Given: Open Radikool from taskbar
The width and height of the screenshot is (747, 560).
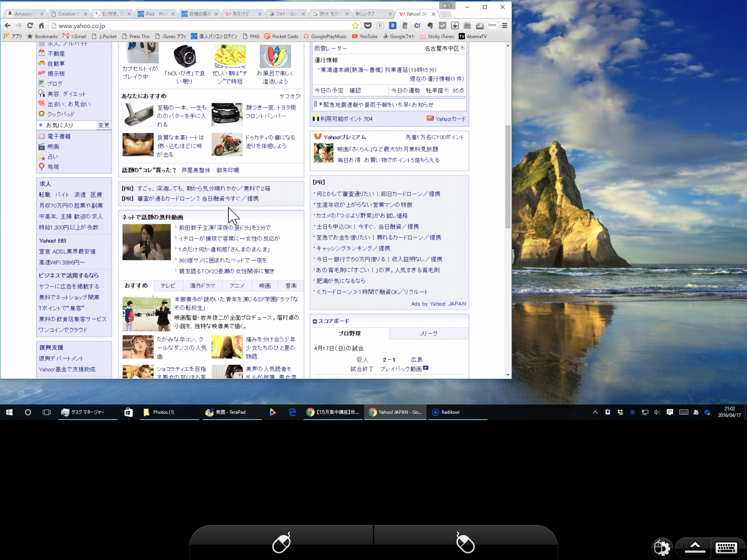Looking at the screenshot, I should (x=457, y=412).
